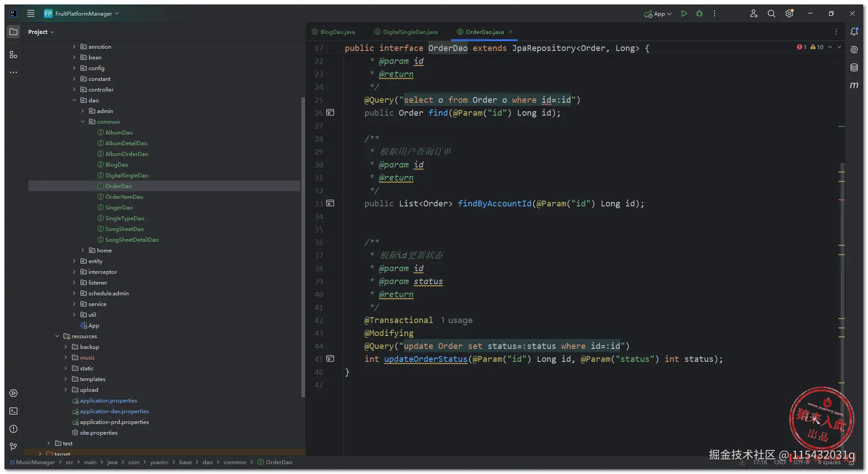Collapse the resources folder

click(x=57, y=336)
